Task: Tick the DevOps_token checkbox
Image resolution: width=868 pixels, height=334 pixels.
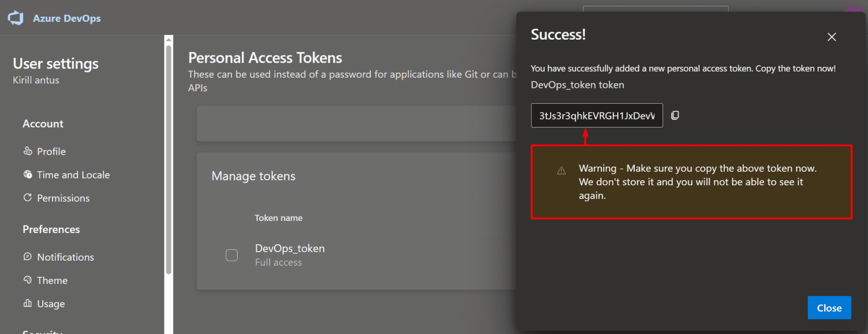Action: point(232,255)
